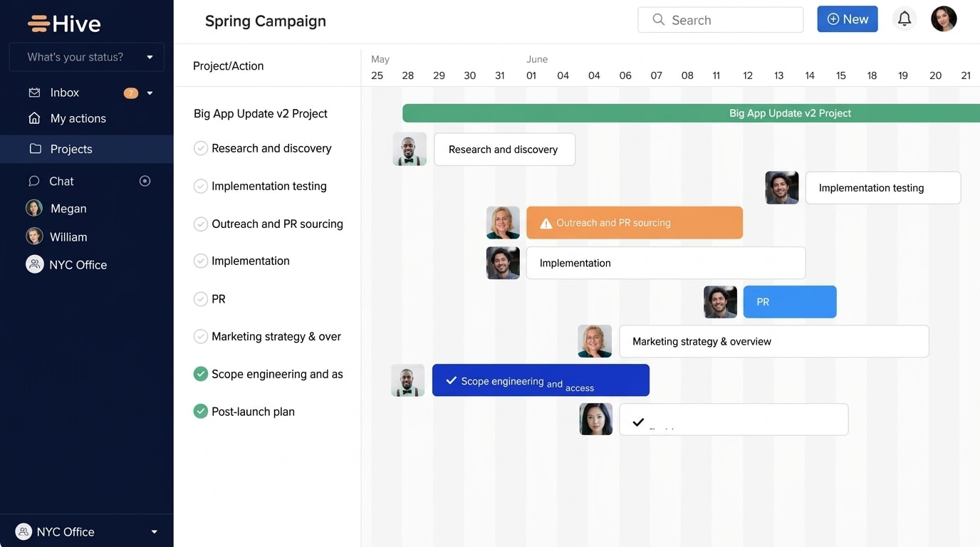Select the orange Outreach and PR sourcing bar

click(x=635, y=223)
